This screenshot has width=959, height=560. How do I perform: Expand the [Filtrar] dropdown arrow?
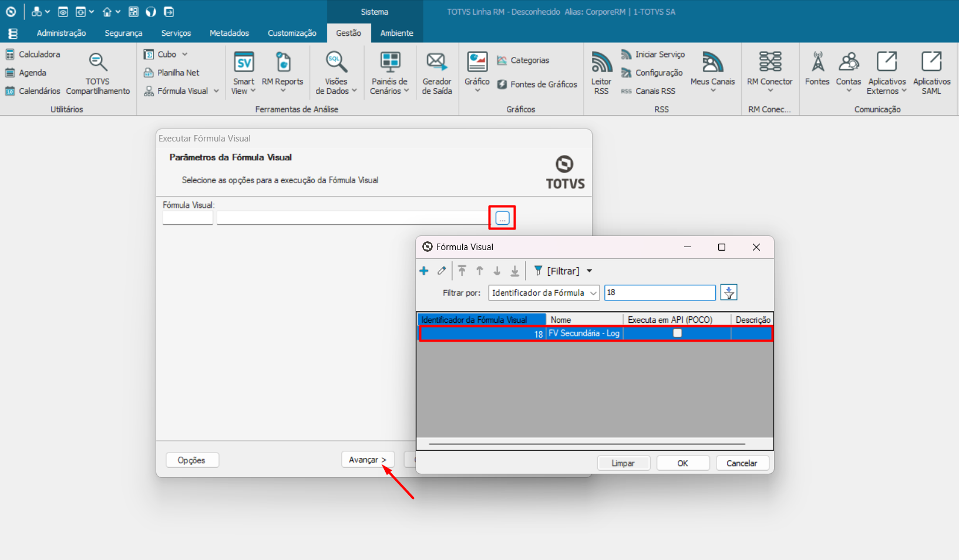pyautogui.click(x=589, y=271)
